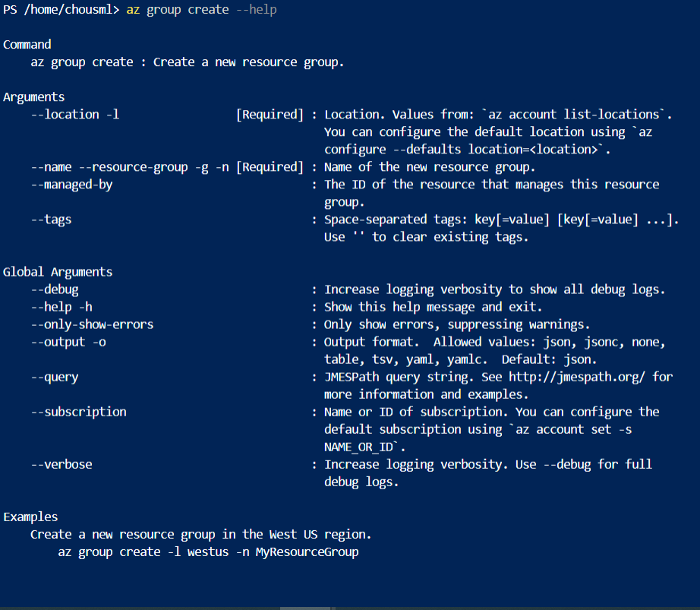
Task: Click the 'Examples' section heading
Action: pyautogui.click(x=30, y=517)
